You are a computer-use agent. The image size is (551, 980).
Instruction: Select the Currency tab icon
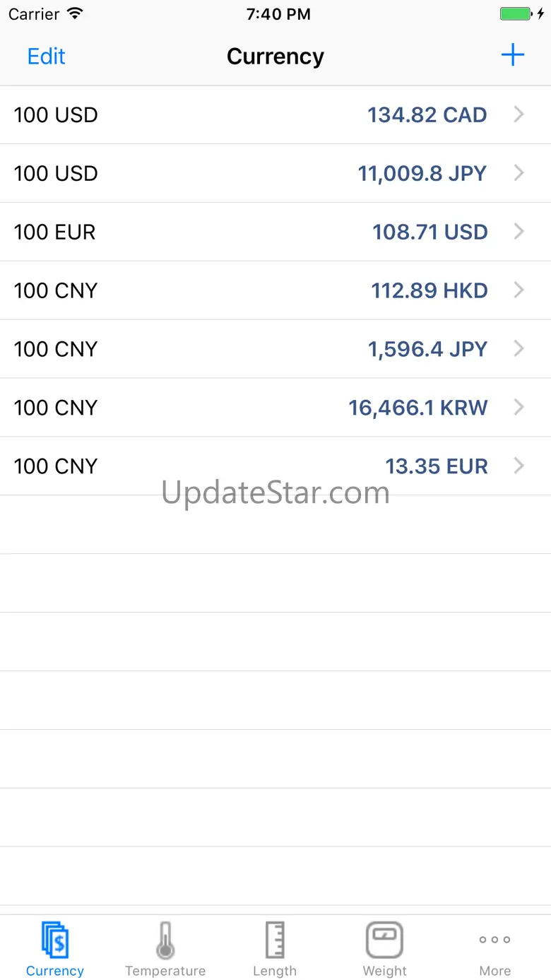click(x=54, y=939)
